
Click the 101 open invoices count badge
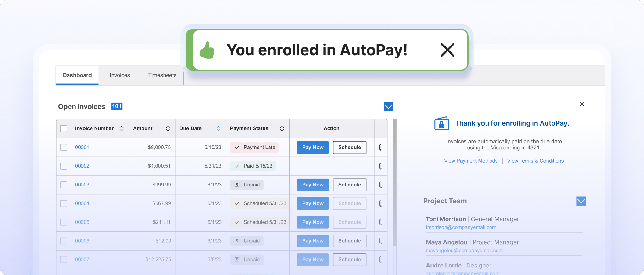click(117, 106)
